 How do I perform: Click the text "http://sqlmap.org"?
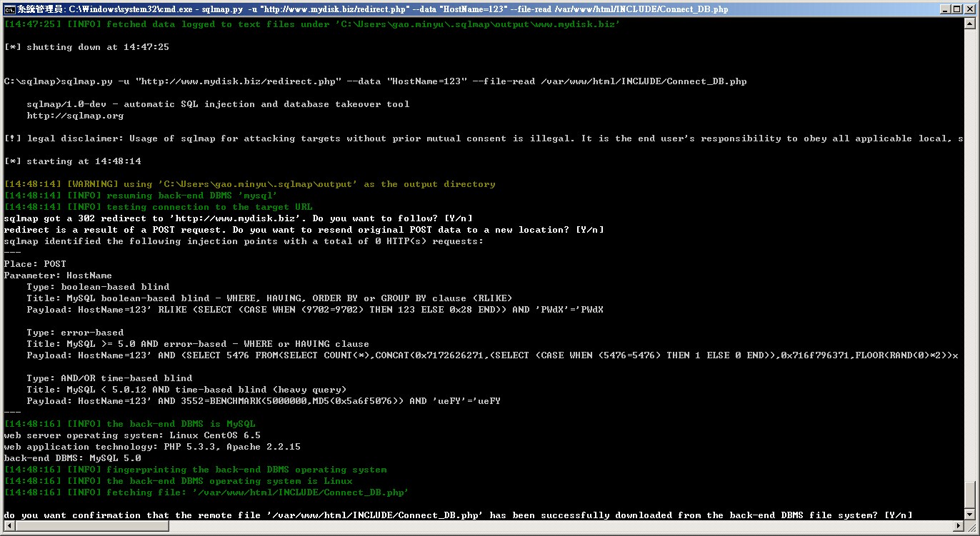point(75,116)
